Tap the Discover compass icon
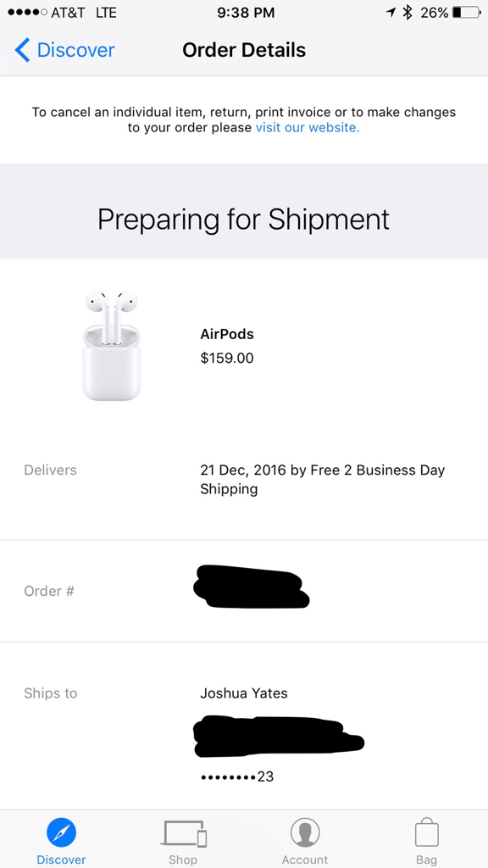Screen dimensions: 488x868 (x=61, y=833)
